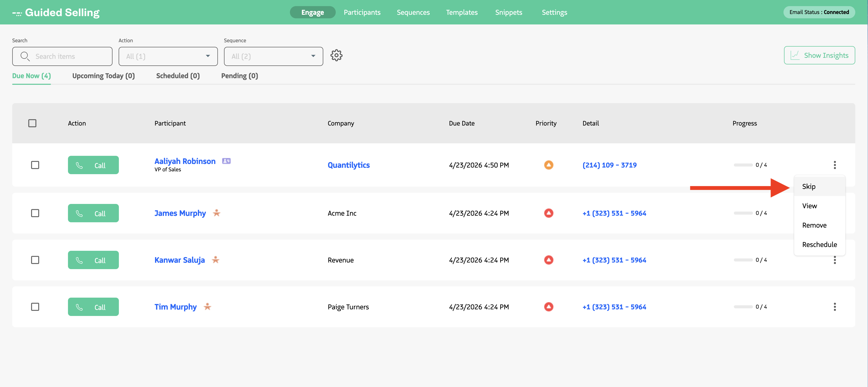Toggle the select-all checkbox in the table header
The width and height of the screenshot is (868, 387).
tap(32, 123)
